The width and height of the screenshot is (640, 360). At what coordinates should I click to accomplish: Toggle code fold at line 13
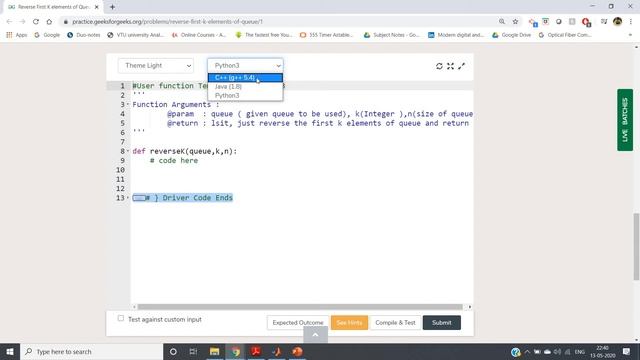(128, 198)
